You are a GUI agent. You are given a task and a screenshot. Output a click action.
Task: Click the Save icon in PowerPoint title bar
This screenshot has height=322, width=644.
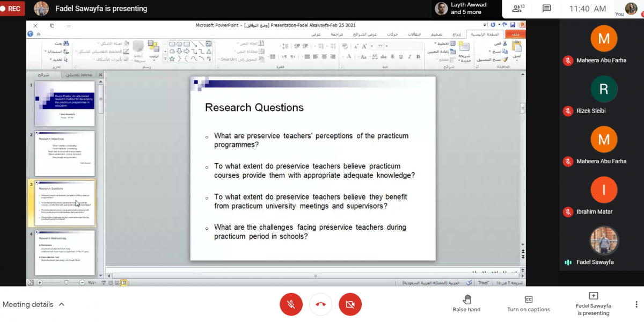(513, 25)
